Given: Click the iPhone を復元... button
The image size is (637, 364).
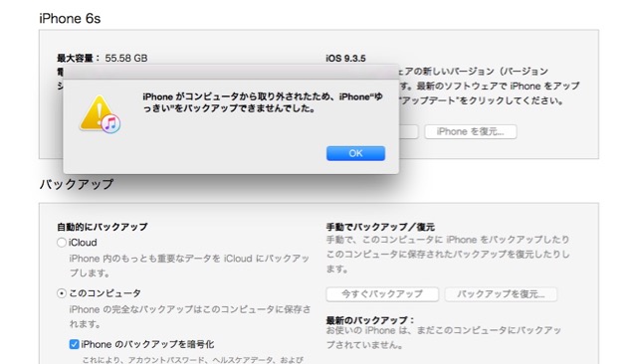Looking at the screenshot, I should [x=471, y=132].
